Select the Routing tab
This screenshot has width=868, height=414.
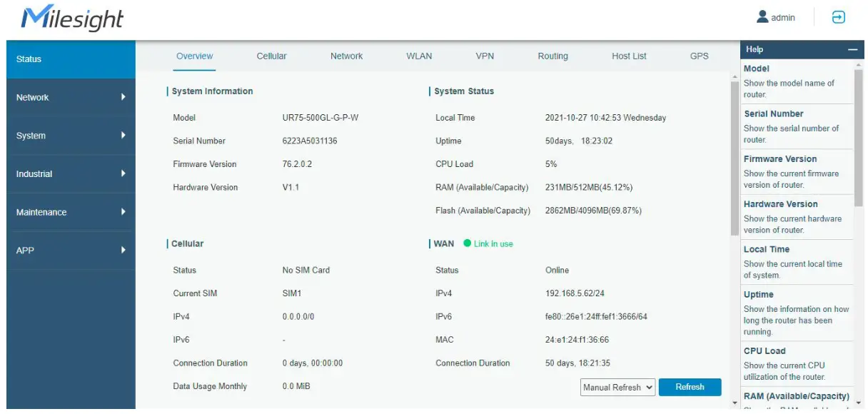click(x=552, y=56)
